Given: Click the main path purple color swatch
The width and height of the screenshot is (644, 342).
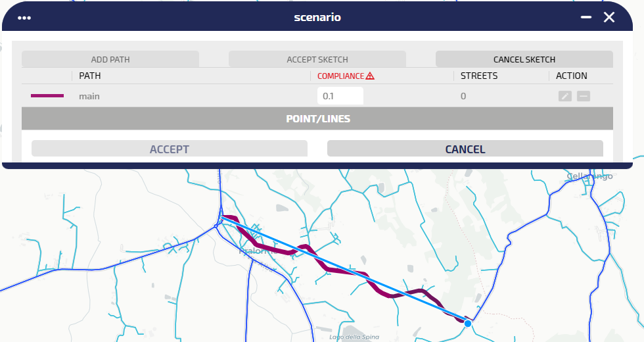Looking at the screenshot, I should point(47,96).
